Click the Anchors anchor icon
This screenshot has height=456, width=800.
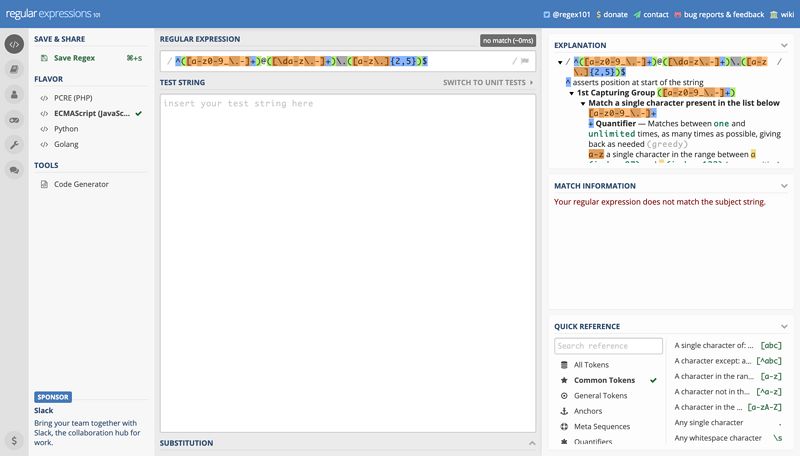click(564, 411)
